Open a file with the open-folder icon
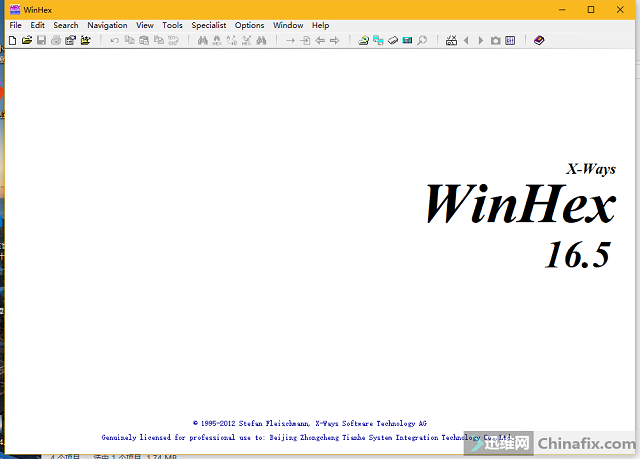 27,40
